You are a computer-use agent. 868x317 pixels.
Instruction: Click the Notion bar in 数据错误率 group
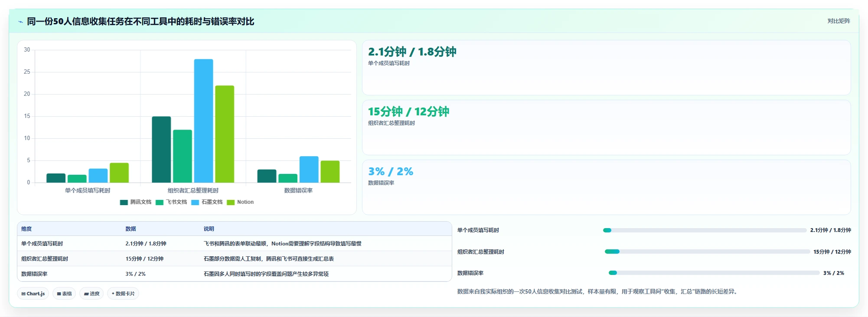point(330,172)
